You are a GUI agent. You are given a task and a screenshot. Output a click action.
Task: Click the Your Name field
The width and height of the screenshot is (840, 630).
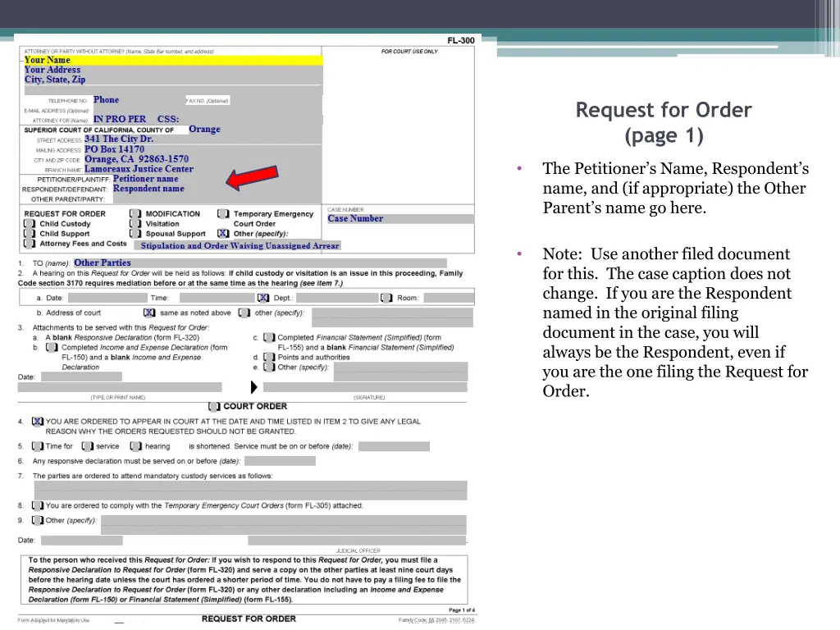pyautogui.click(x=173, y=60)
